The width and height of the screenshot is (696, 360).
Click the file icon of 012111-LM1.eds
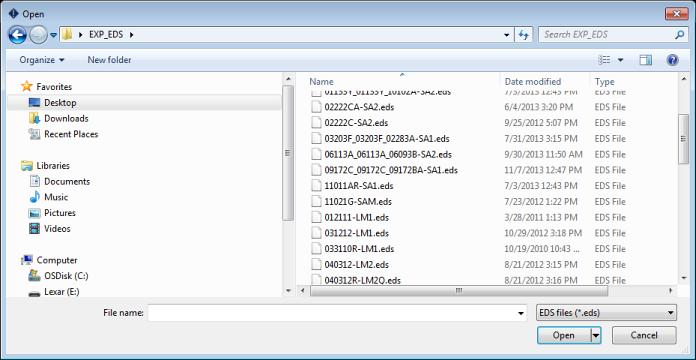[x=316, y=218]
